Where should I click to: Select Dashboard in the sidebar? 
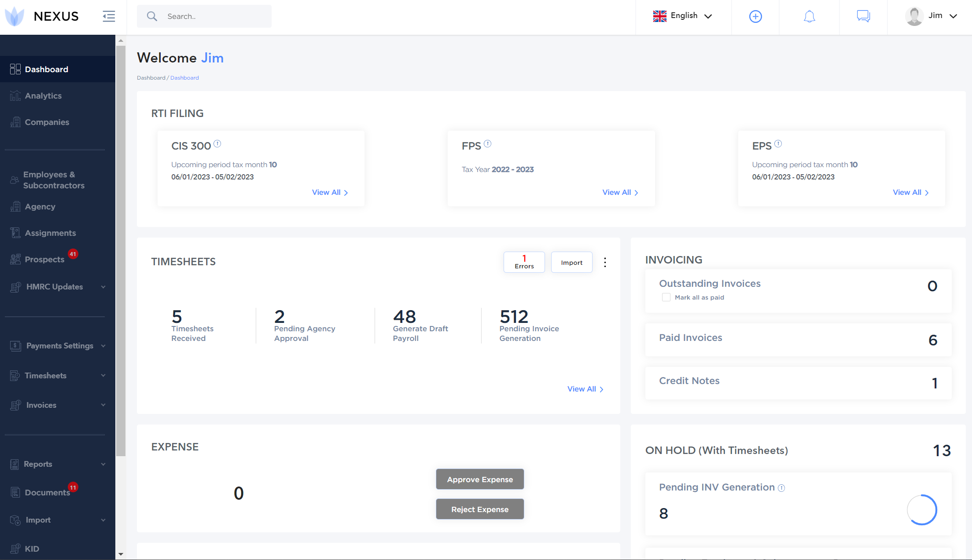click(x=47, y=69)
